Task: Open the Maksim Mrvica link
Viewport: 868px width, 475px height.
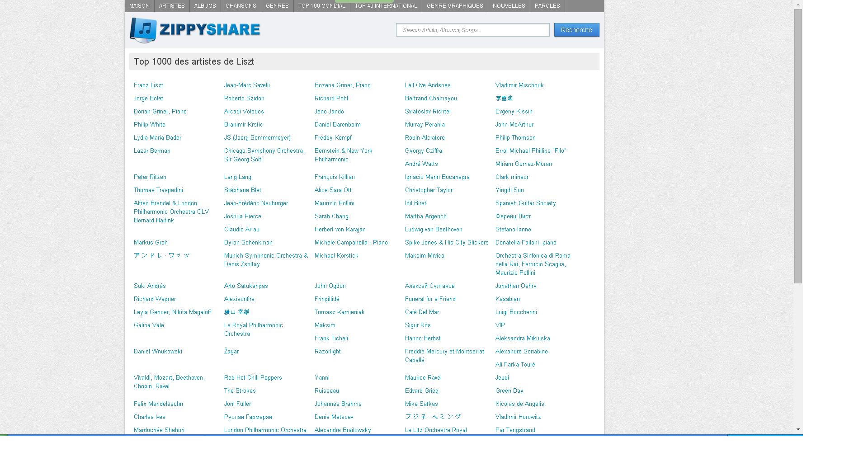Action: click(x=425, y=256)
